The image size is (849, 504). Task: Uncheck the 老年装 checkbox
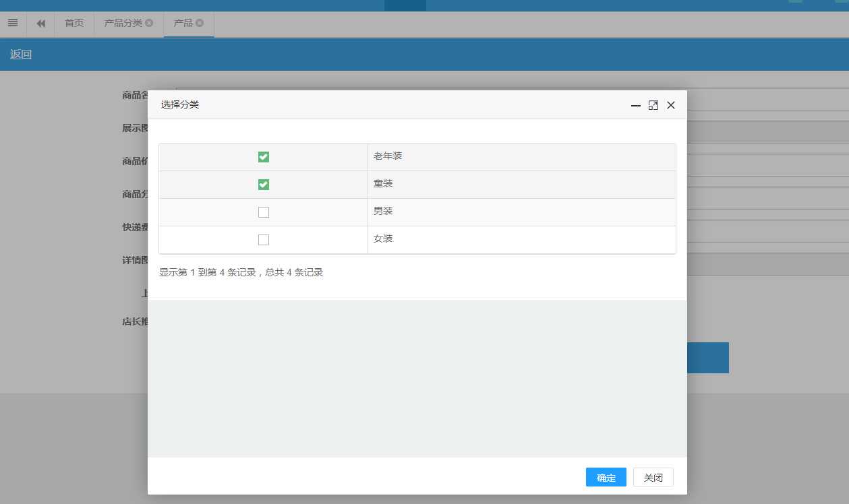264,157
